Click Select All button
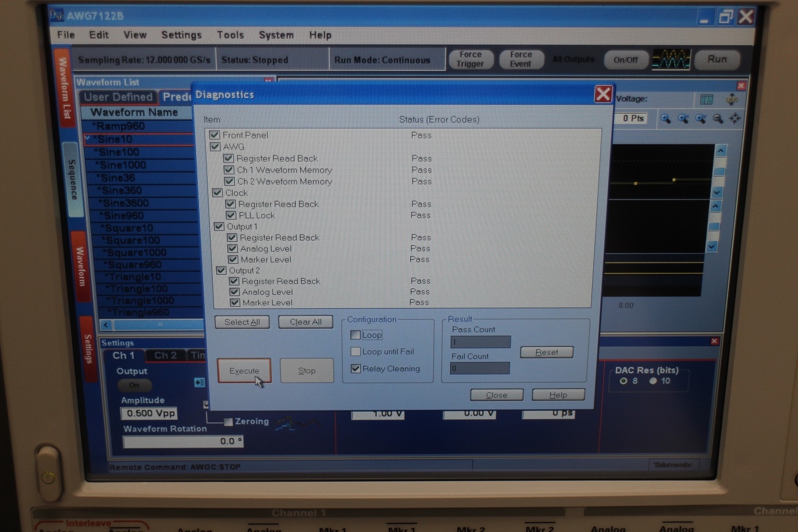This screenshot has width=798, height=532. tap(242, 322)
